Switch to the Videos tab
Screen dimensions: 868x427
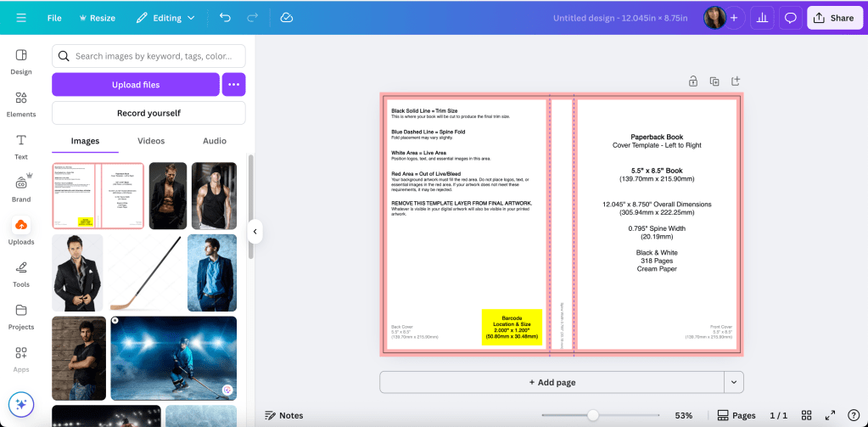click(151, 141)
